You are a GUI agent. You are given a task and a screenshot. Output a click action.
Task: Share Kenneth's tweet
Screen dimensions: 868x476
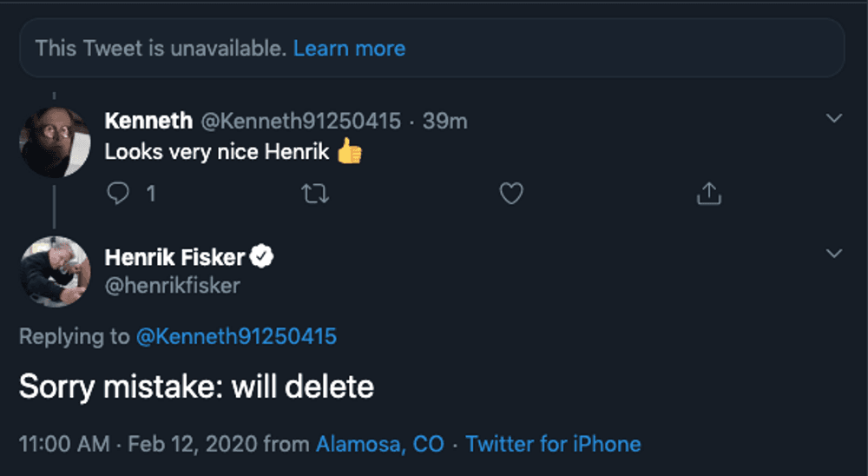click(708, 194)
